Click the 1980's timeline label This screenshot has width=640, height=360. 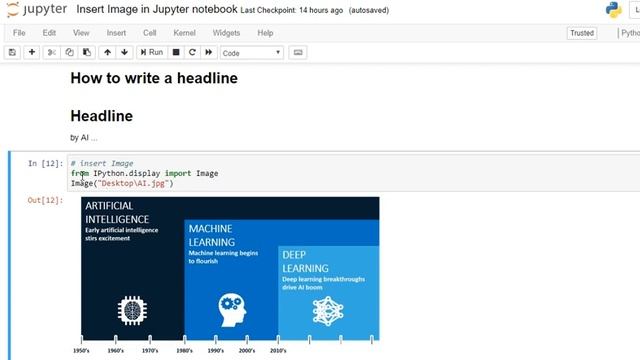[184, 351]
